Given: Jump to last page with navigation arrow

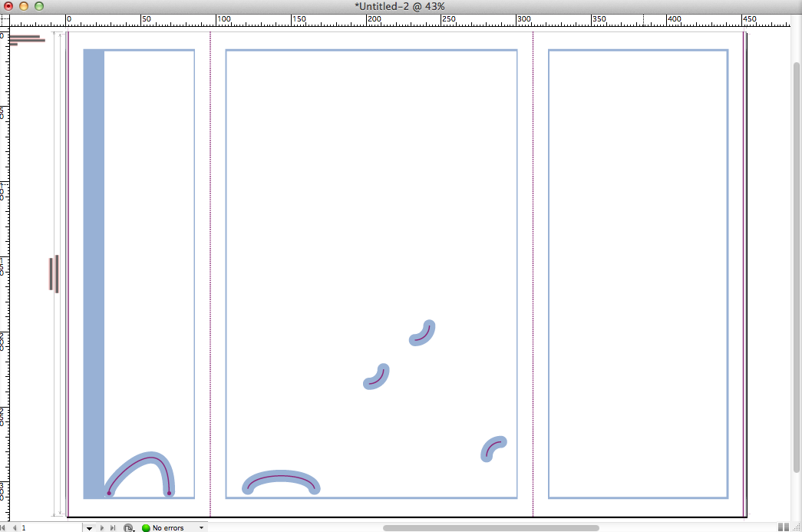Looking at the screenshot, I should pos(112,528).
